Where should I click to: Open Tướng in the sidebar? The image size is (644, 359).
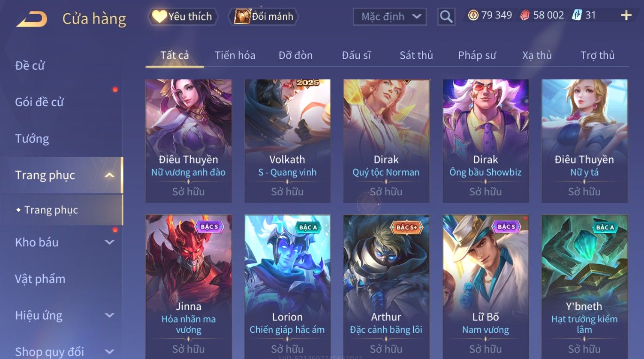32,139
